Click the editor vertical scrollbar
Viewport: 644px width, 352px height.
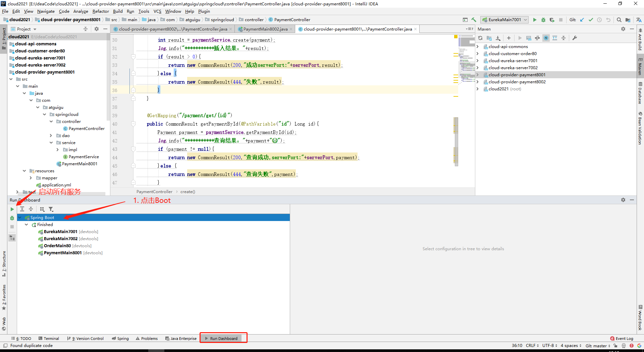click(x=456, y=141)
